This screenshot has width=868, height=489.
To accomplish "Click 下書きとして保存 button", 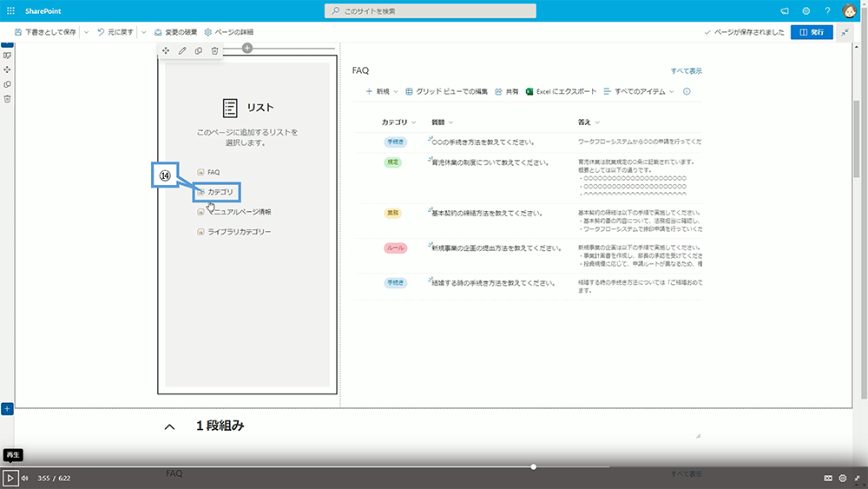I will tap(45, 32).
